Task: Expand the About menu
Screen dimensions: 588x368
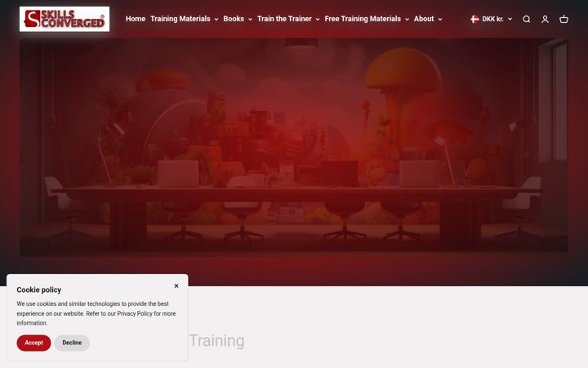Action: (x=428, y=19)
